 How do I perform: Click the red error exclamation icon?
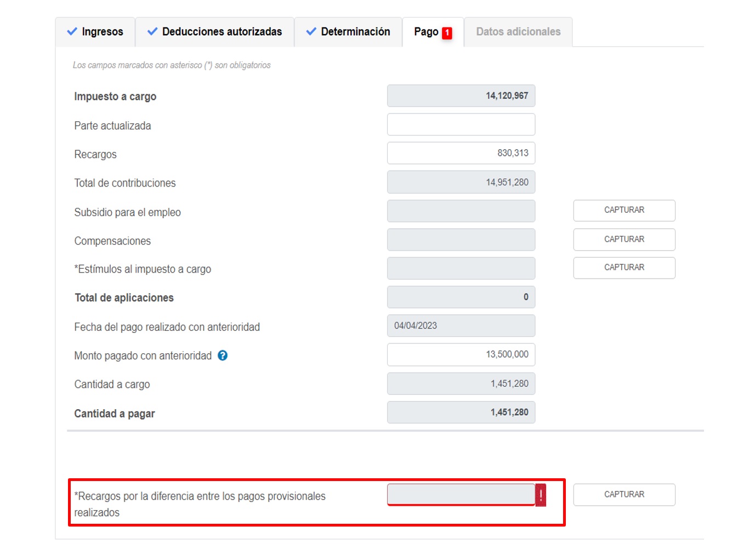point(541,495)
